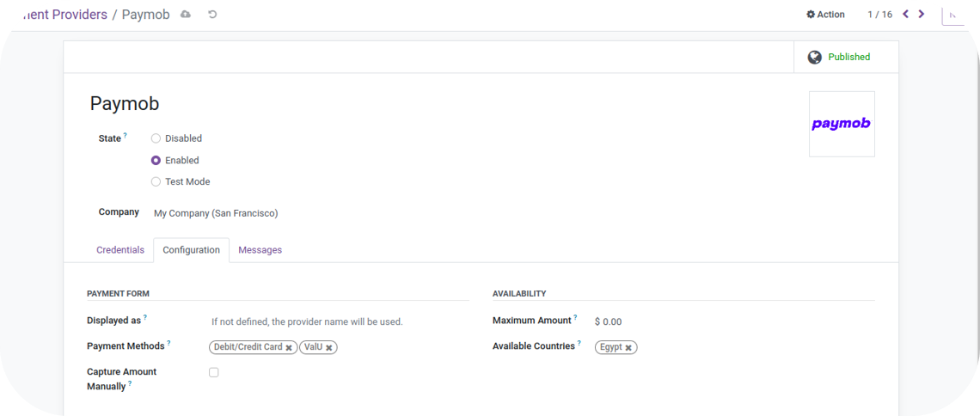Click the cloud save icon

coord(186,15)
